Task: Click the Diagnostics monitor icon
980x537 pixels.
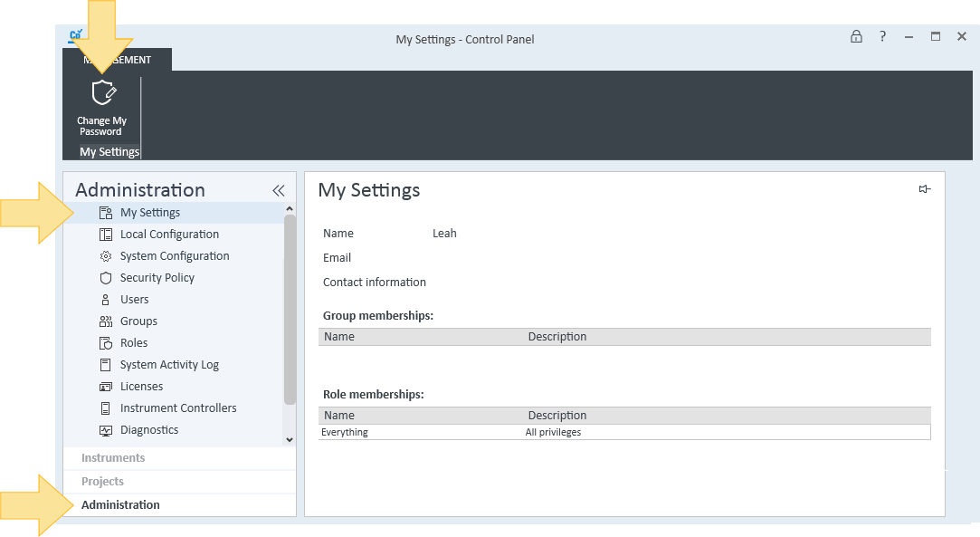Action: click(106, 430)
